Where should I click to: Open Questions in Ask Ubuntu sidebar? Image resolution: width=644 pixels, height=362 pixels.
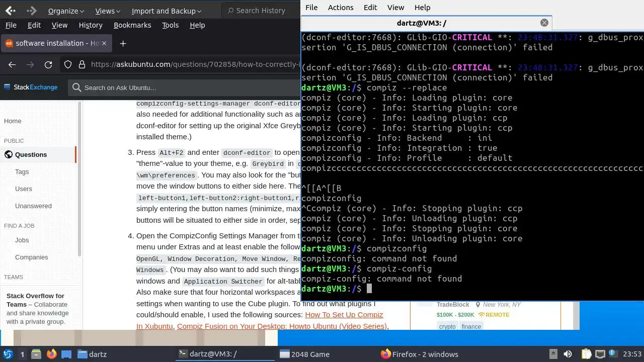click(38, 154)
